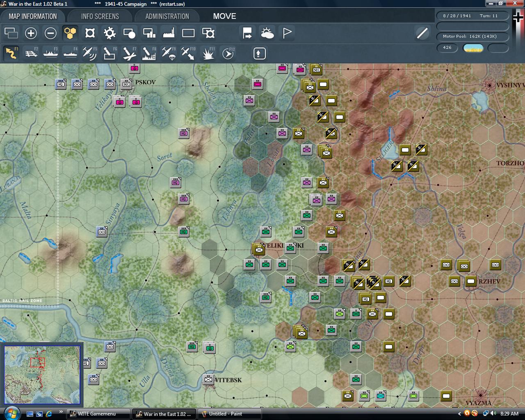Select unit counter at RZHEV
This screenshot has height=420, width=525.
coord(471,281)
